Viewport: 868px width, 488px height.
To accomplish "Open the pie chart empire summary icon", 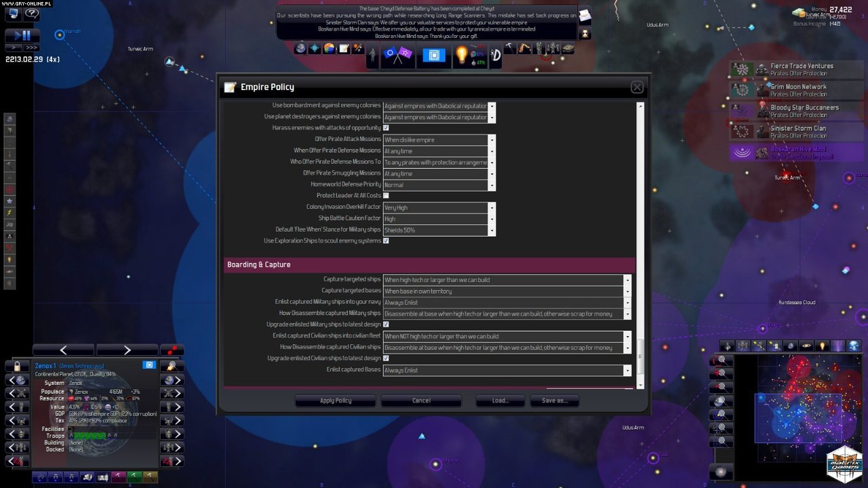I will click(x=328, y=48).
